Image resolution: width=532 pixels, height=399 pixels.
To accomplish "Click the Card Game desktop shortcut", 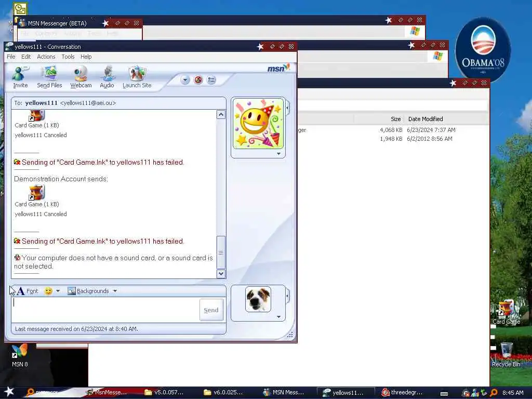I will point(506,312).
